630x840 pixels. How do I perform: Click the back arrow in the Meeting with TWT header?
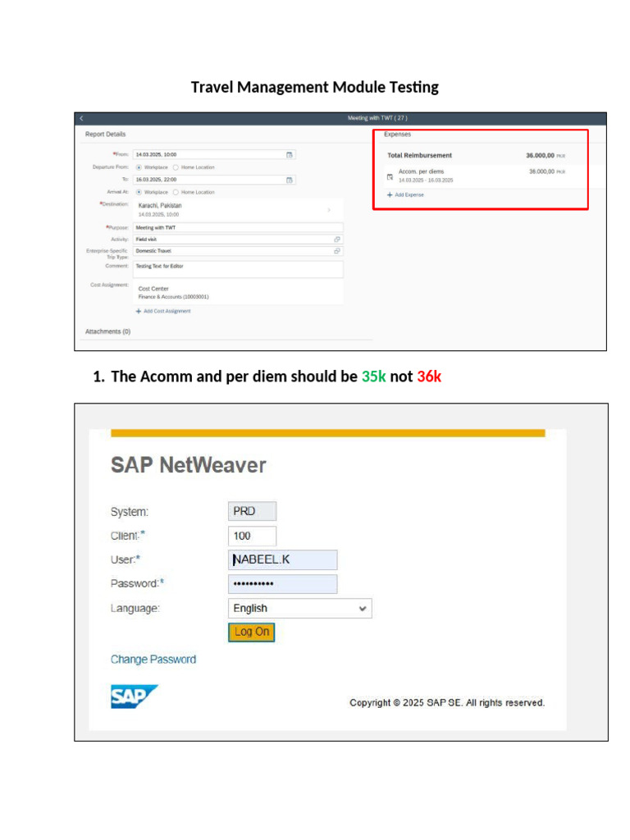pos(81,118)
